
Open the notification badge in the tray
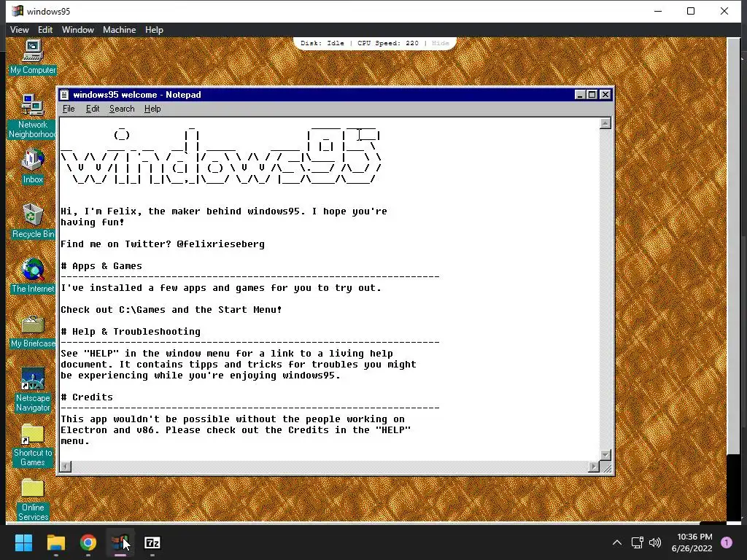[727, 542]
